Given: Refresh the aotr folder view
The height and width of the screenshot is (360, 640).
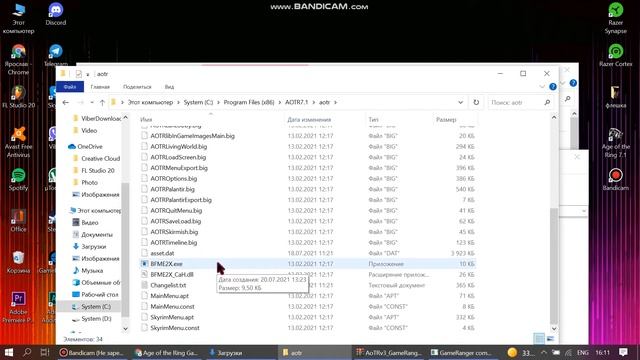Looking at the screenshot, I should tap(476, 102).
